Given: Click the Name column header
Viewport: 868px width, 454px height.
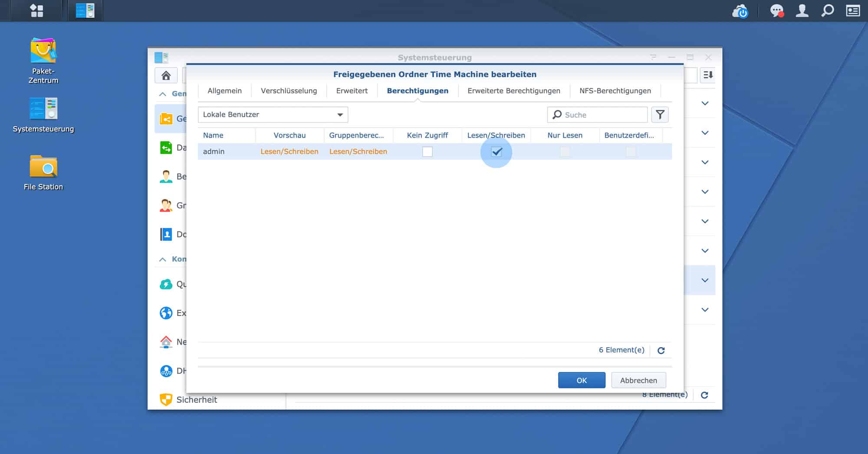Looking at the screenshot, I should pyautogui.click(x=227, y=135).
